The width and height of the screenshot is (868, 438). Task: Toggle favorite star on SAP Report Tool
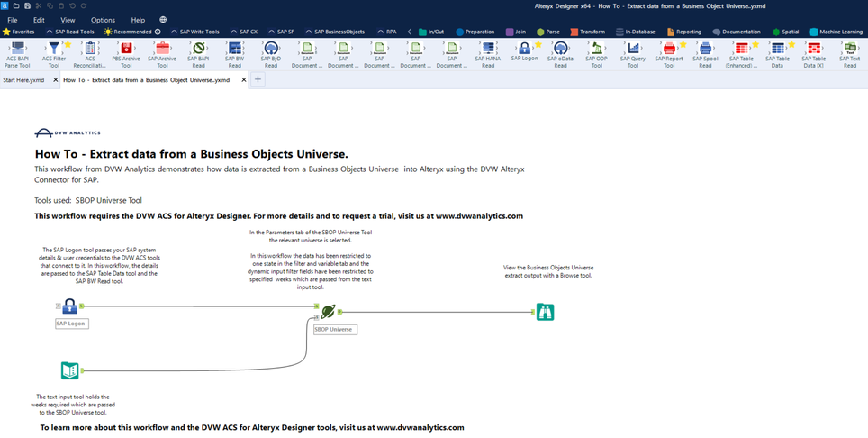[683, 44]
